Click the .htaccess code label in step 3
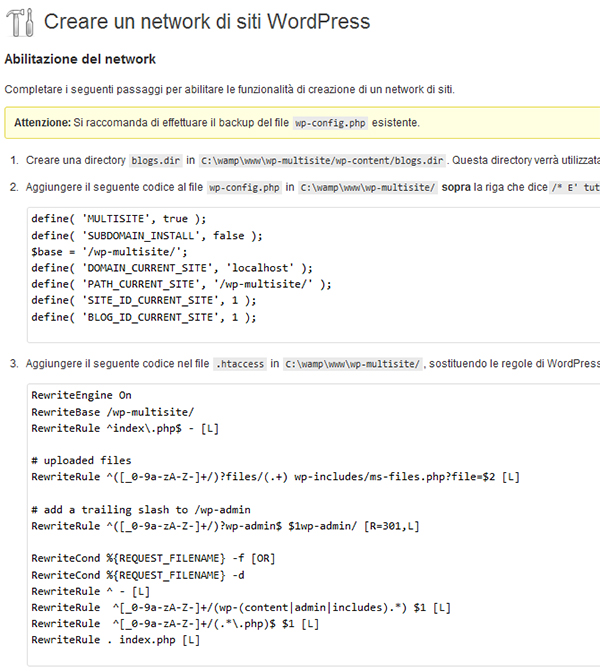Viewport: 600px width, 671px height. [240, 364]
